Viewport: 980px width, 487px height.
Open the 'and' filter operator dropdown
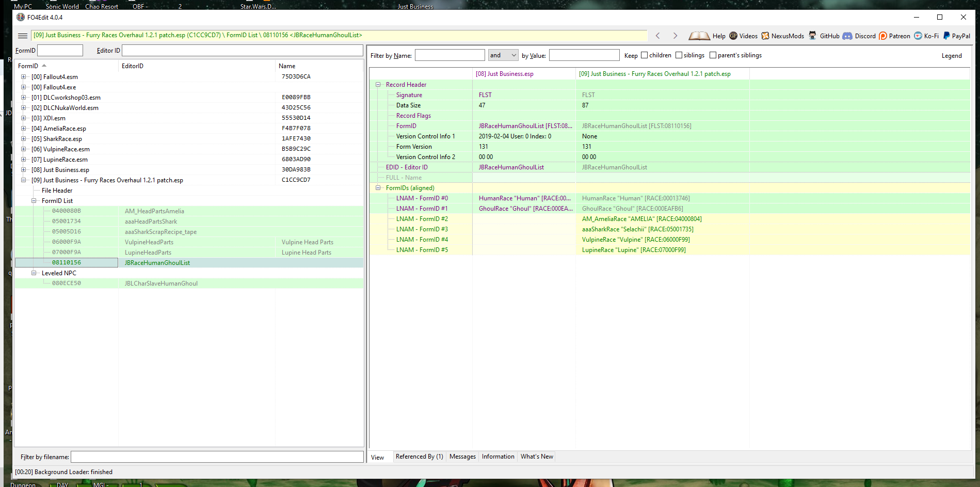(503, 55)
